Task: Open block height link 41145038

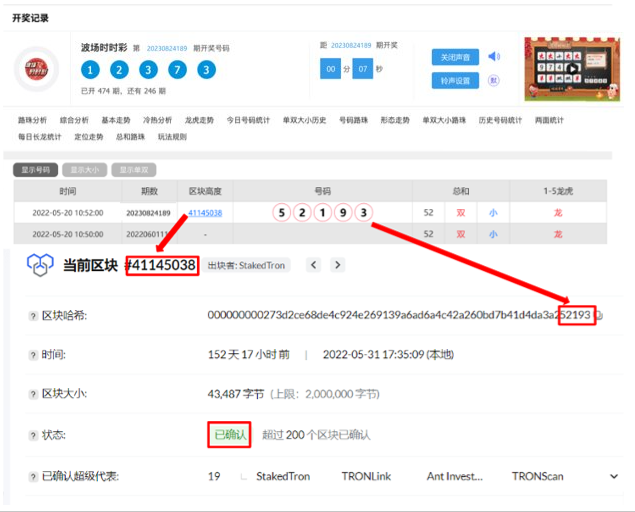Action: click(x=205, y=213)
